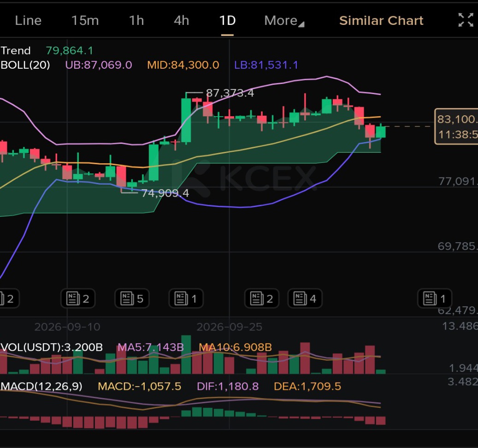Click the VOL(USDT):3.200B label
The height and width of the screenshot is (448, 478).
[52, 347]
